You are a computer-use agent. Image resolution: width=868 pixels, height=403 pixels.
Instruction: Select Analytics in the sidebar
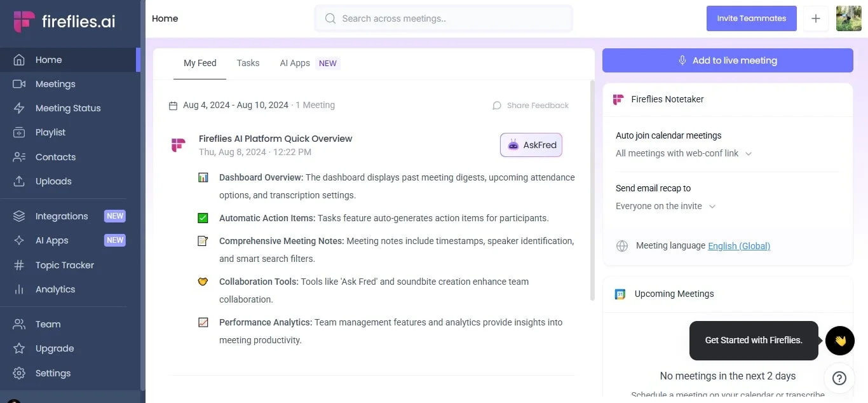pos(70,289)
